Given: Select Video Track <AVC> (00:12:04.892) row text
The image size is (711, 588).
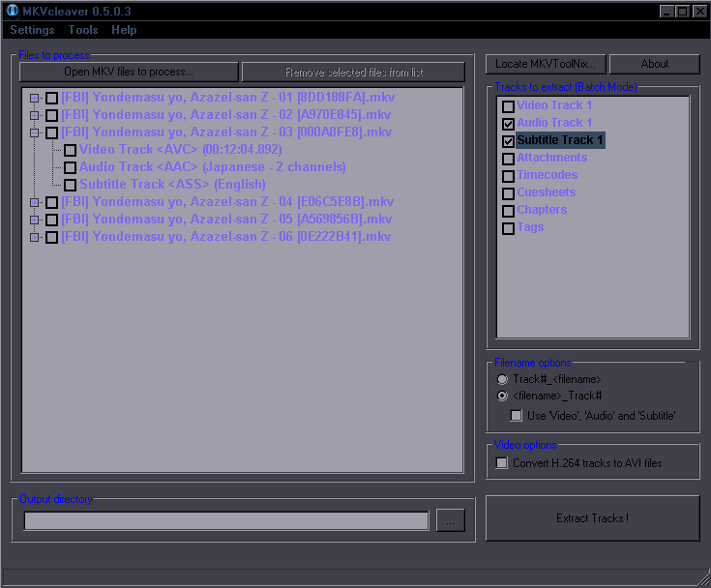Looking at the screenshot, I should pos(181,150).
